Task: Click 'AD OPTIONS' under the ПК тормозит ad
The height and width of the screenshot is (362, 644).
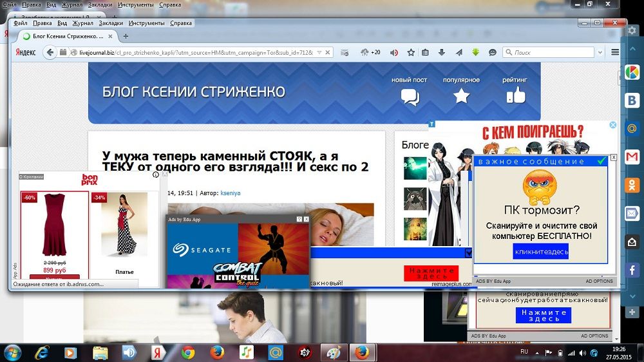Action: [x=599, y=281]
